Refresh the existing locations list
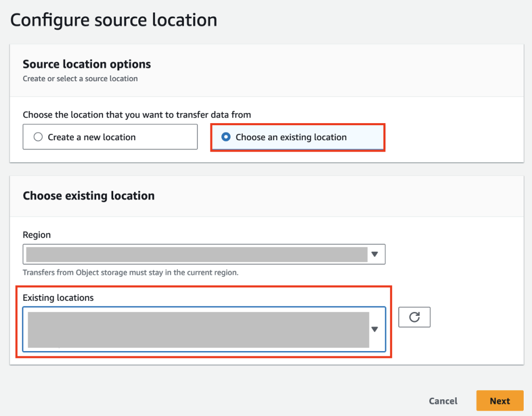This screenshot has height=416, width=532. tap(414, 317)
